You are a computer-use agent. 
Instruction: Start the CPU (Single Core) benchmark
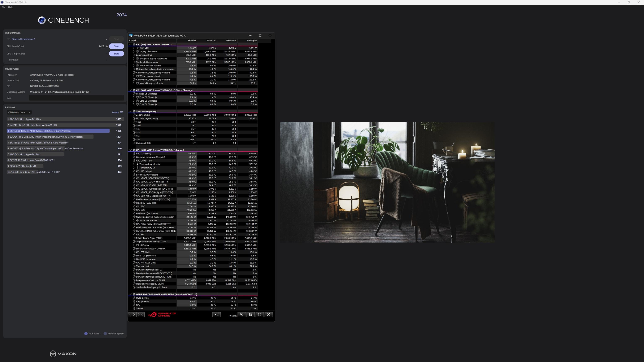click(116, 54)
